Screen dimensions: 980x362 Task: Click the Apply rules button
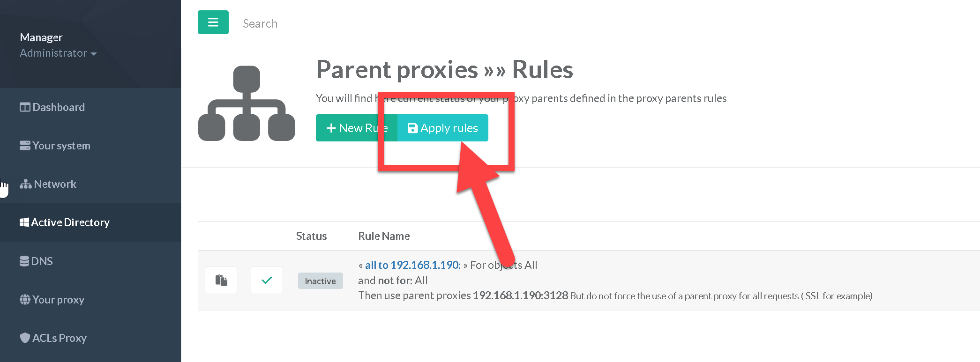443,128
